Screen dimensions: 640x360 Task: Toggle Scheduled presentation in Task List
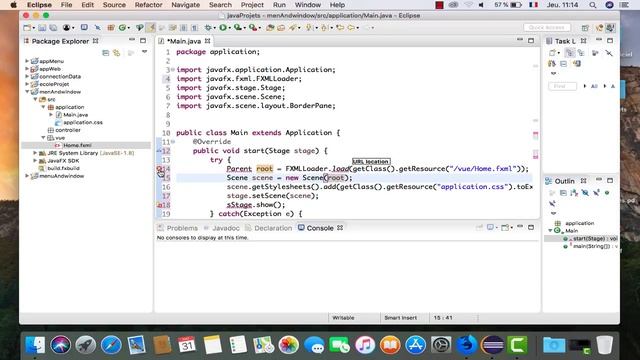coord(581,53)
